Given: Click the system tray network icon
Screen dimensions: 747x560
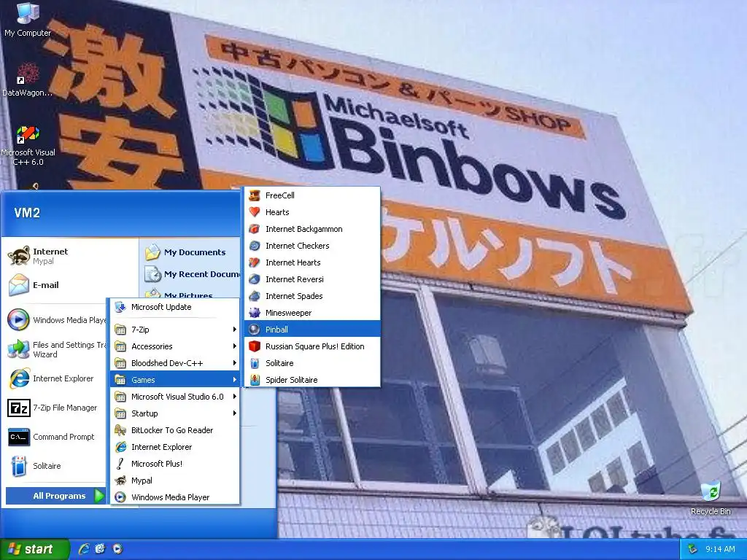Looking at the screenshot, I should coord(692,549).
